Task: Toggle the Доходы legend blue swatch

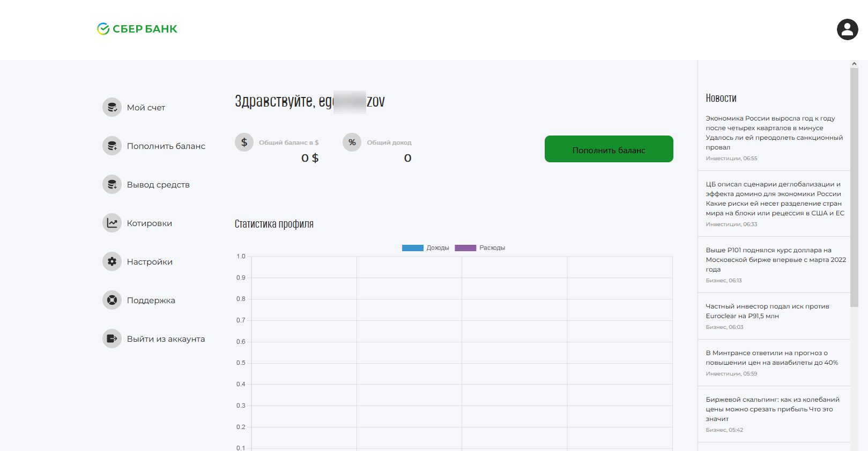Action: point(413,248)
